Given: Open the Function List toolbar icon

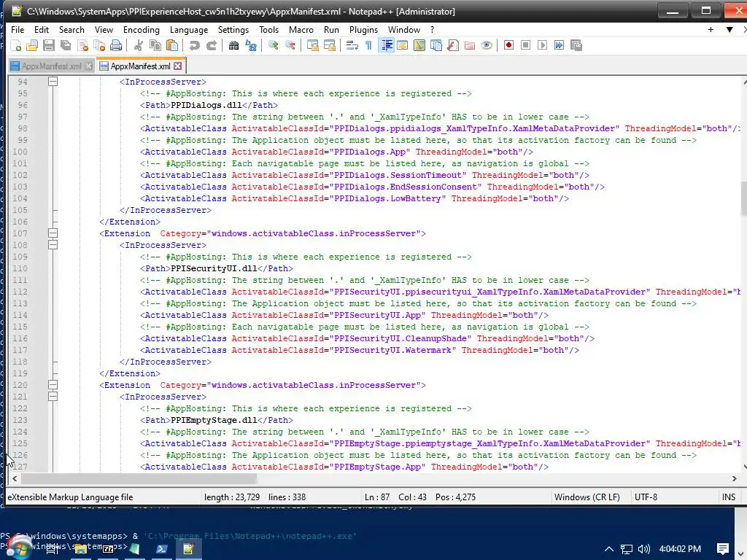Looking at the screenshot, I should point(453,45).
